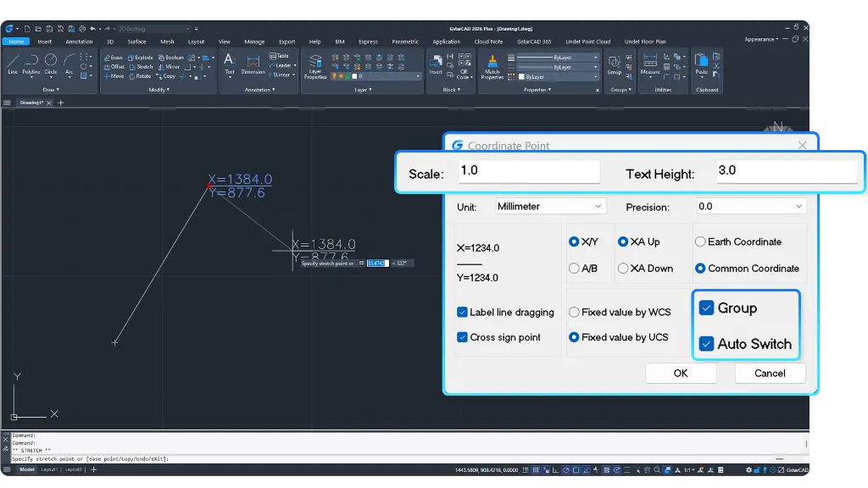The image size is (868, 488).
Task: Activate the Dimension annotation tool
Action: 253,64
